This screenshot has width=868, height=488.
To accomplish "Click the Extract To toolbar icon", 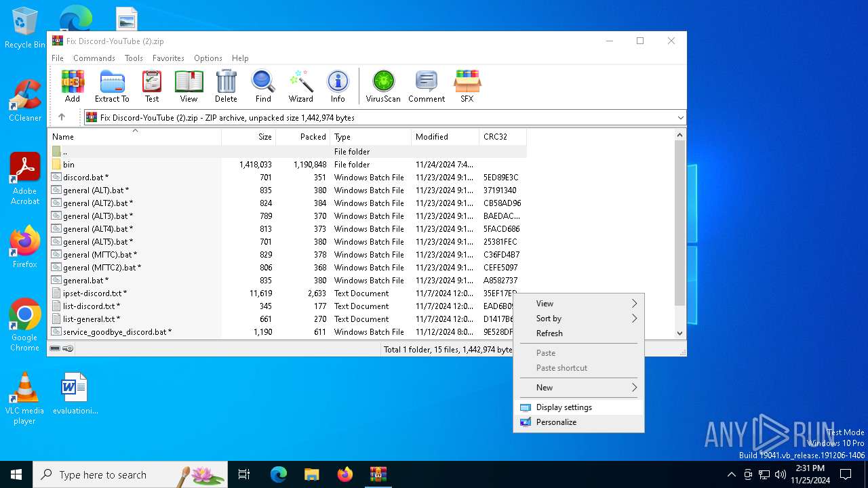I will [x=112, y=86].
